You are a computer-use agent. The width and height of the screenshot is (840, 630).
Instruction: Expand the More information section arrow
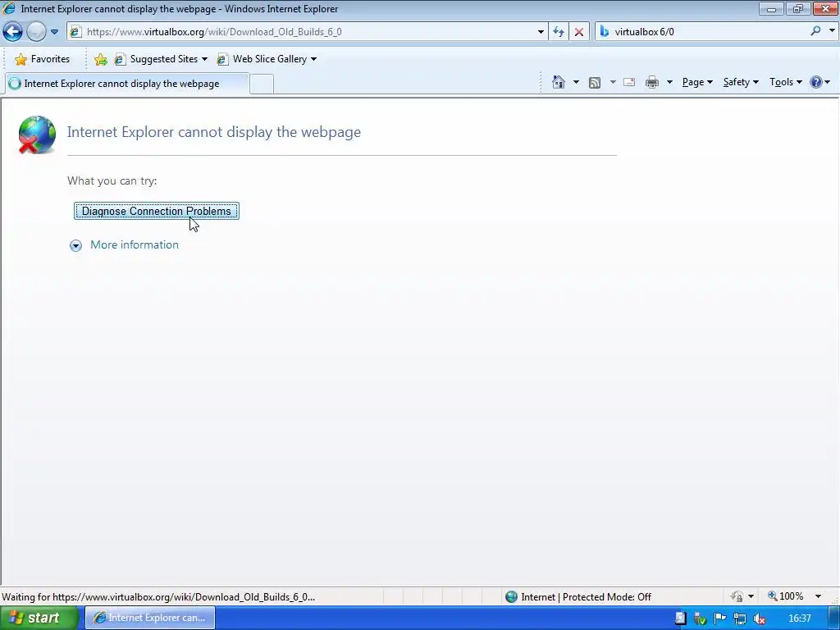click(x=75, y=245)
